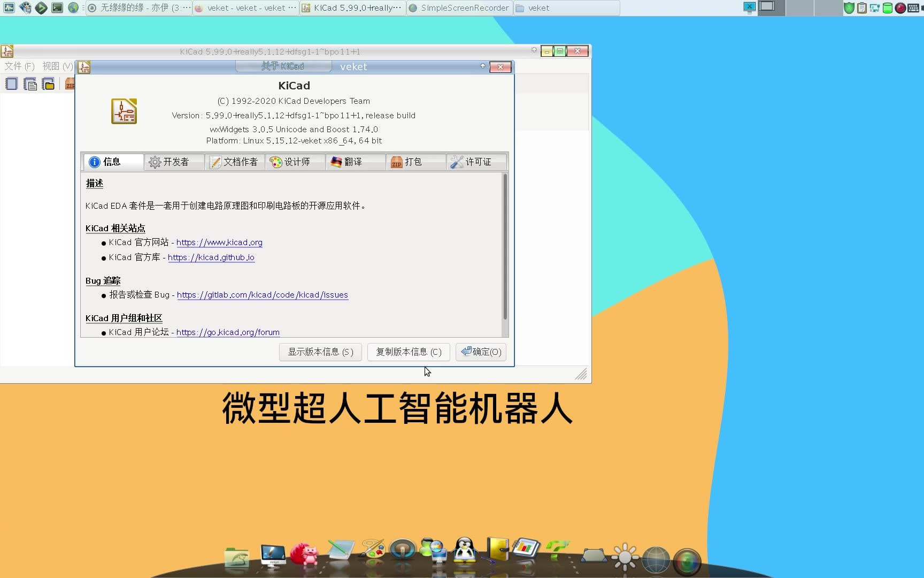924x578 pixels.
Task: Open the paint palette dock icon
Action: click(373, 550)
